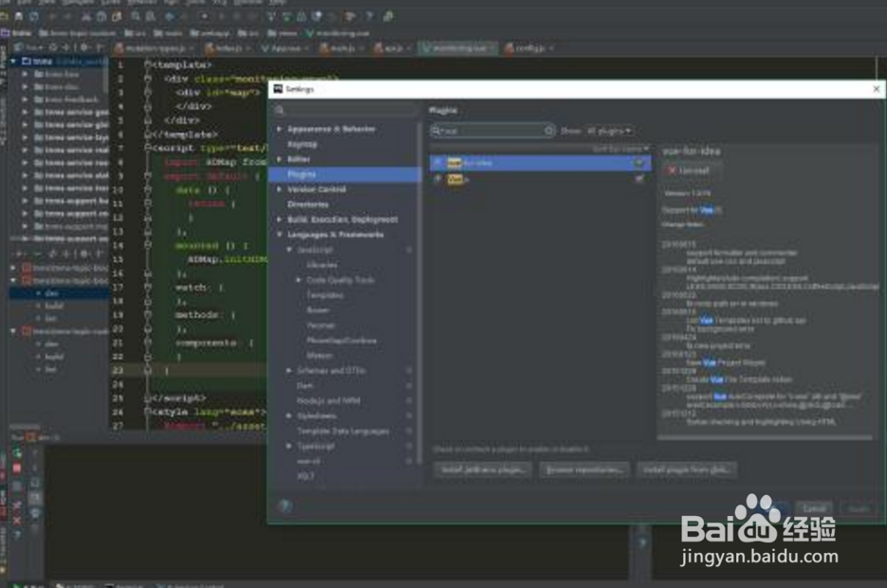Viewport: 887px width, 588px height.
Task: Expand the Appearance & Behavior settings node
Action: tap(280, 129)
